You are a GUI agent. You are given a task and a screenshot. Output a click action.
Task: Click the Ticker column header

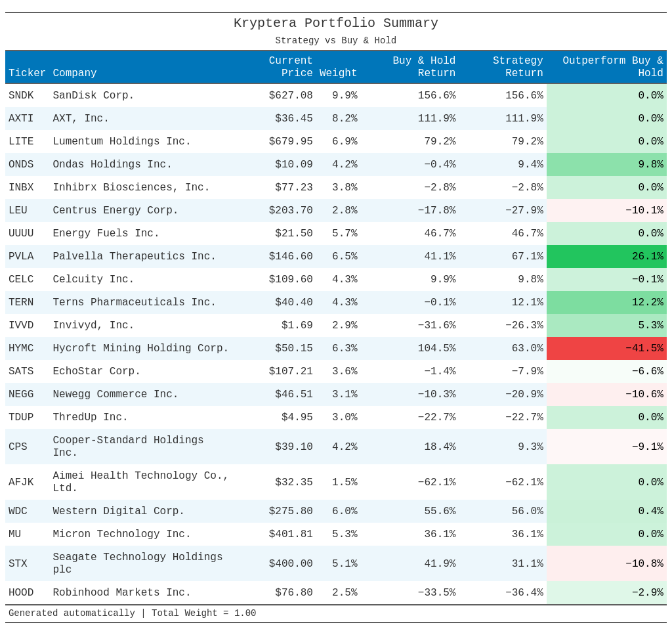click(x=27, y=73)
